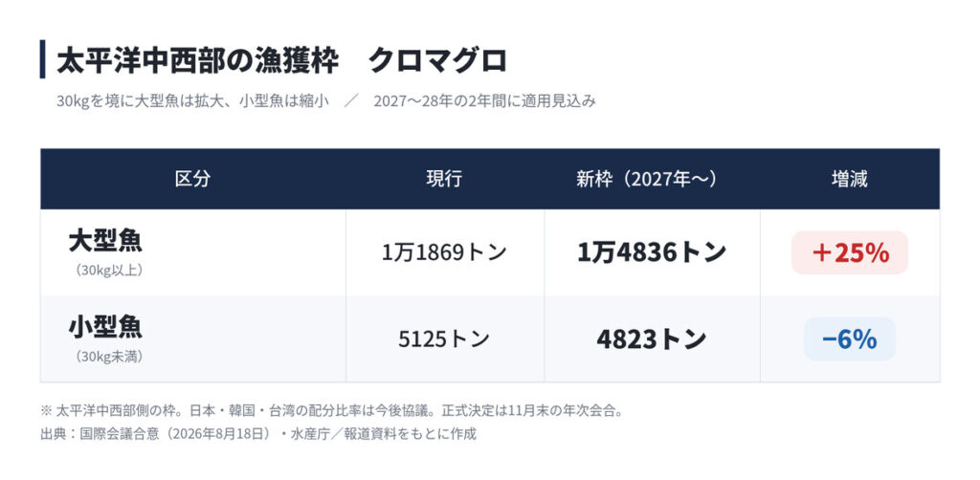Click the blue −6% badge
Image resolution: width=980 pixels, height=480 pixels.
point(850,338)
